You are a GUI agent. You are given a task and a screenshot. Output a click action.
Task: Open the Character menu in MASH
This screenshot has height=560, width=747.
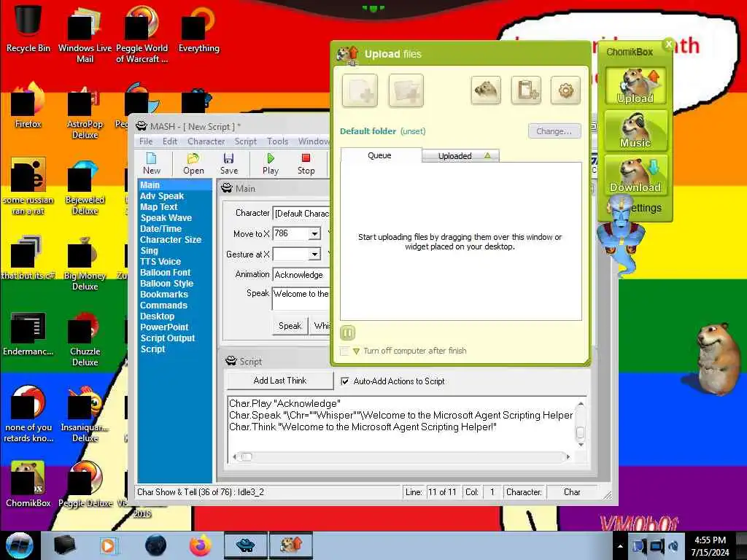coord(206,141)
